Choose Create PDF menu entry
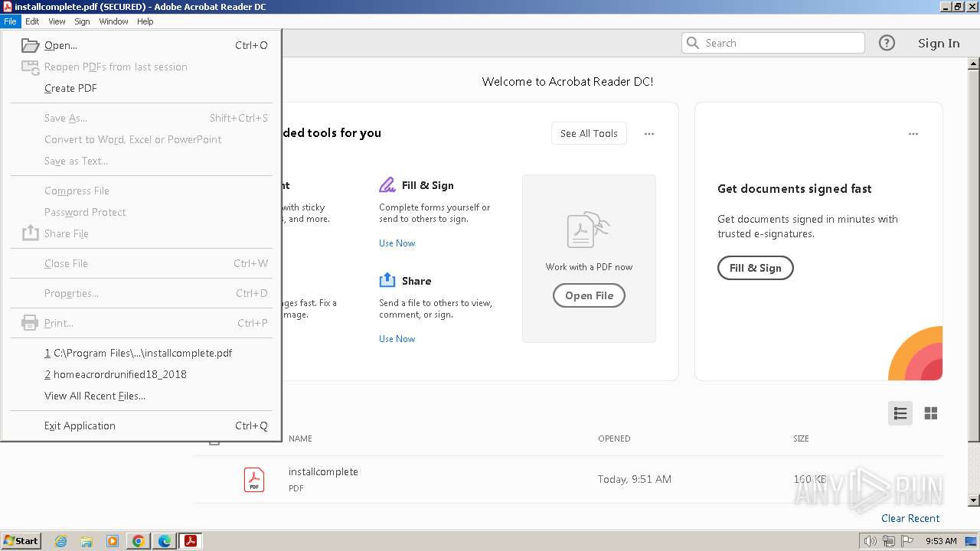 click(142, 88)
